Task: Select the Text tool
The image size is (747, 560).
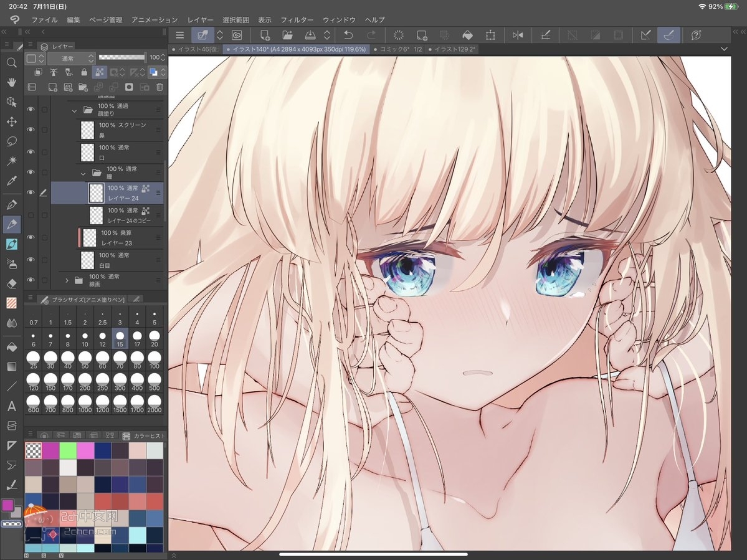Action: pos(11,407)
